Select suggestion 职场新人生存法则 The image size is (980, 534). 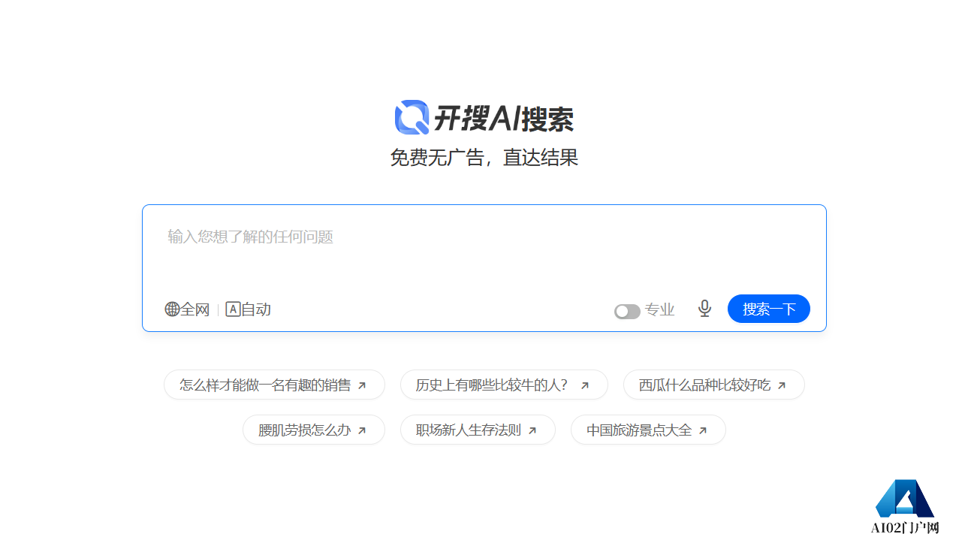[x=478, y=430]
